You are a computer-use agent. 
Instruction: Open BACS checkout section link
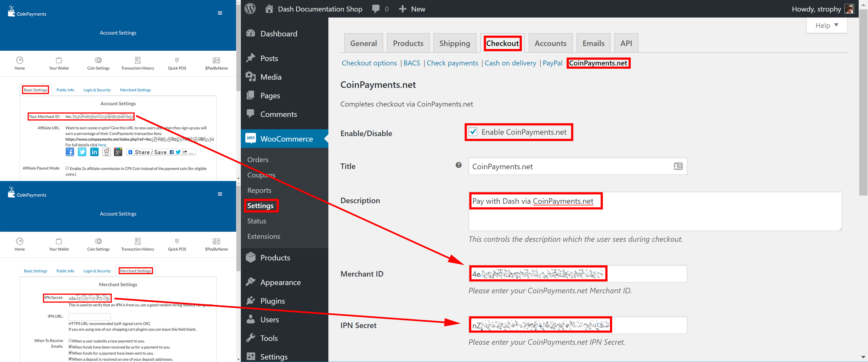click(412, 63)
